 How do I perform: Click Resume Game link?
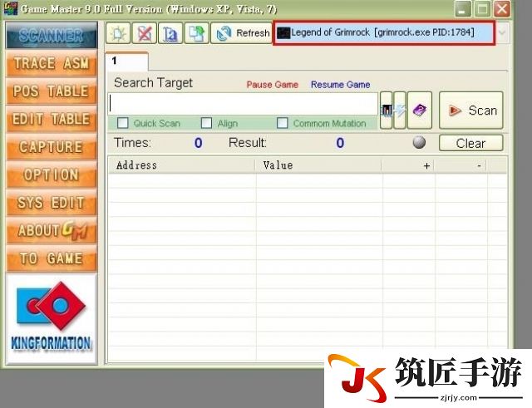[x=340, y=85]
